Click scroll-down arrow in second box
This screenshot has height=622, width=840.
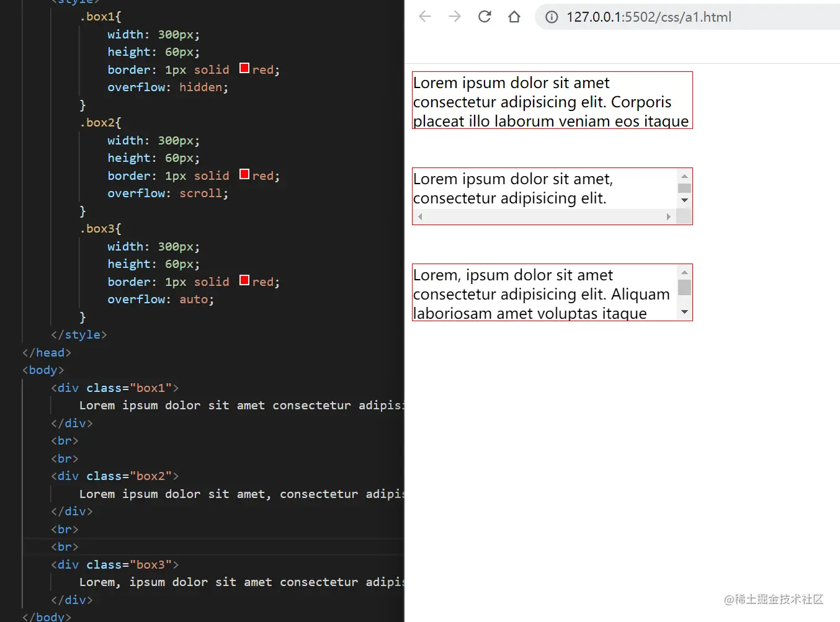pyautogui.click(x=684, y=200)
